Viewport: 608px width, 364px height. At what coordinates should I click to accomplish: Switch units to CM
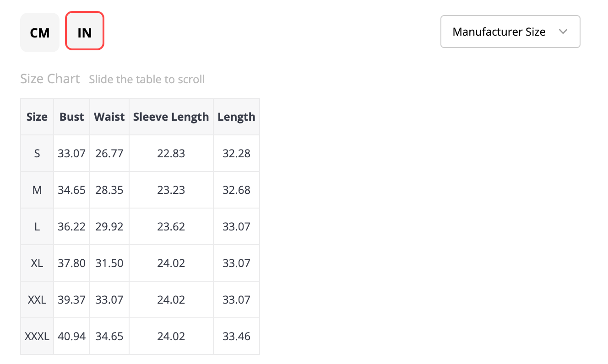(40, 32)
